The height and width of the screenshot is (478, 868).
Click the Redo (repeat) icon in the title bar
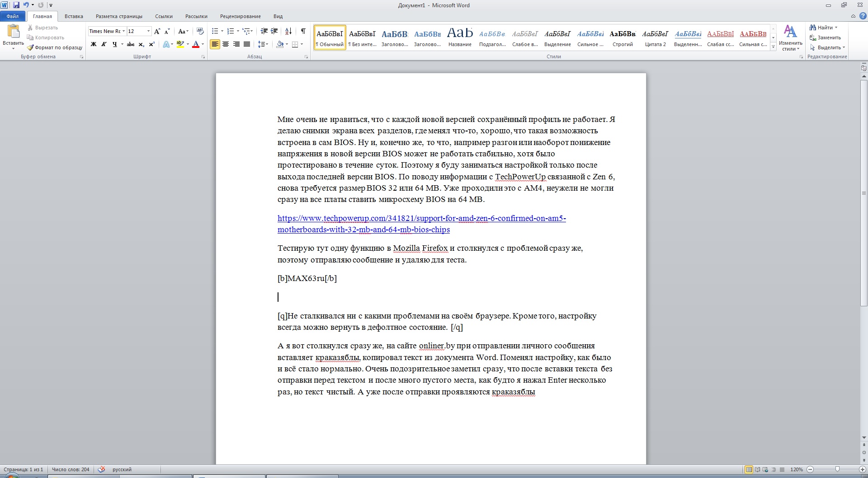tap(41, 5)
